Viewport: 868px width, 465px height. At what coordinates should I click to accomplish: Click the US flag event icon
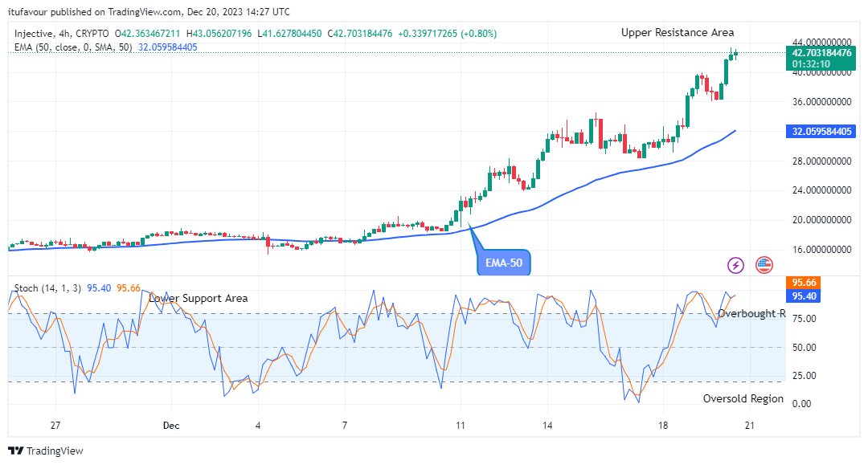click(764, 264)
